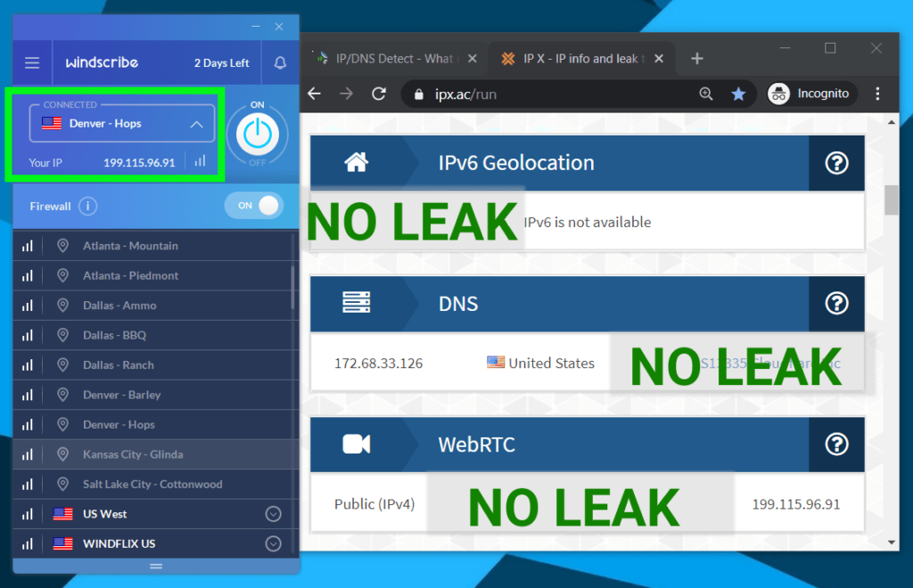
Task: Open a new browser tab
Action: [697, 59]
